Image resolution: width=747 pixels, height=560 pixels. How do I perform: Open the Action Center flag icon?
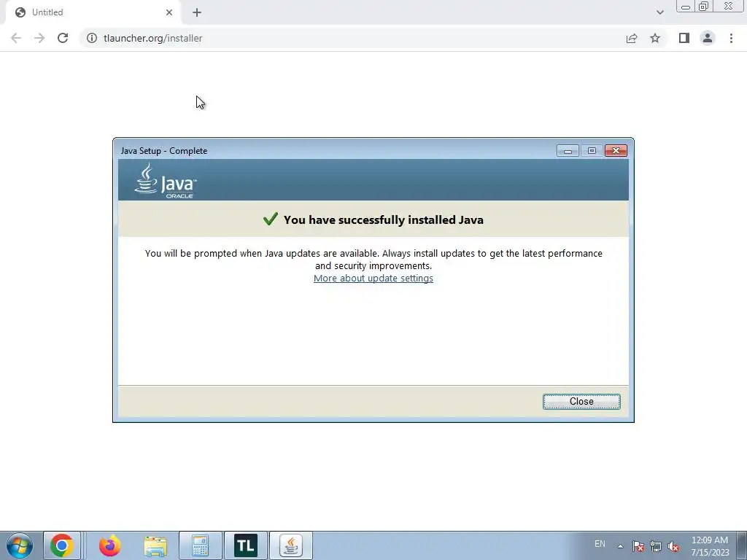click(x=638, y=546)
